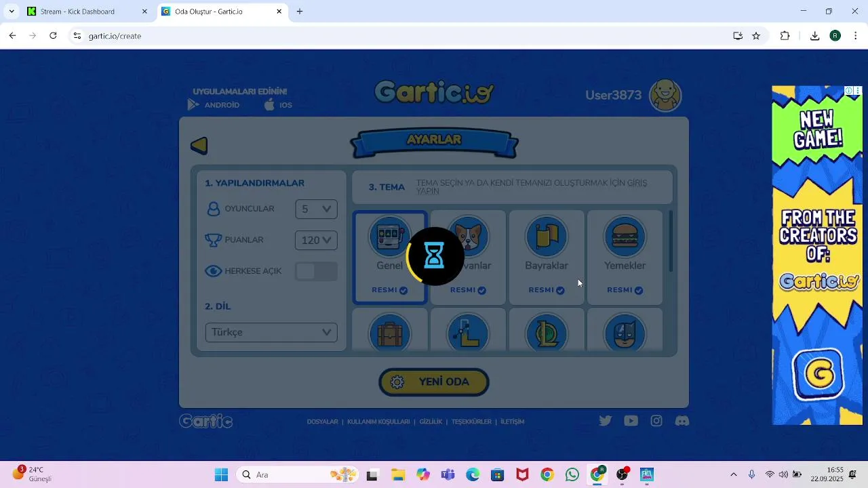
Task: Reload the page
Action: pyautogui.click(x=53, y=36)
